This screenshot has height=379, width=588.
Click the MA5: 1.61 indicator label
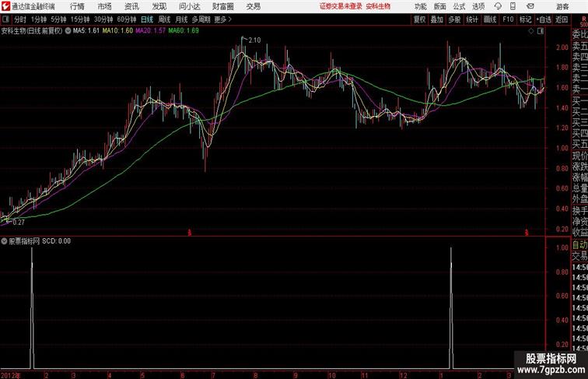click(x=86, y=31)
